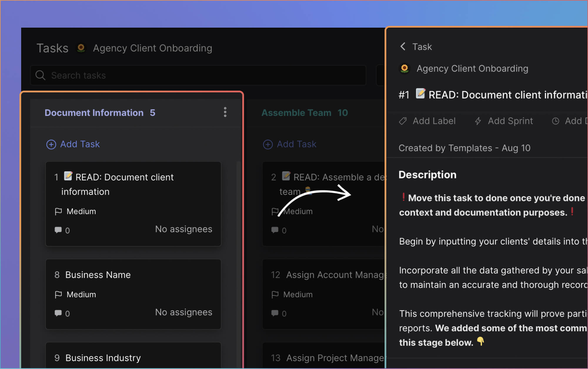
Task: Click the sunflower emoji beside Agency Client Onboarding
Action: (x=81, y=48)
